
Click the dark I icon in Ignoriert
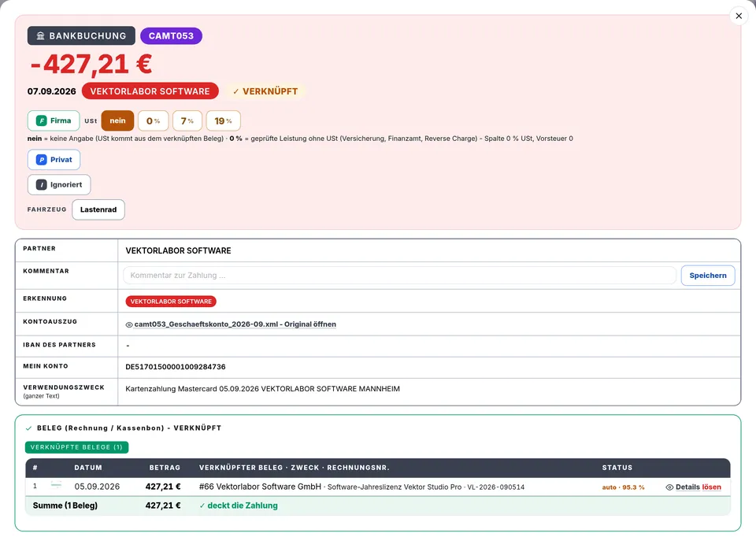tap(42, 184)
